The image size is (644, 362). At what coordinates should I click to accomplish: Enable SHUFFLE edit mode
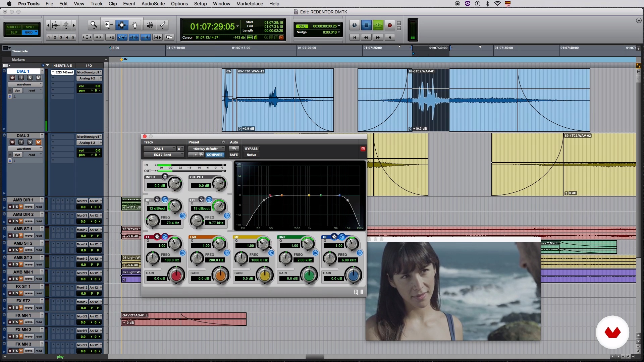[14, 27]
